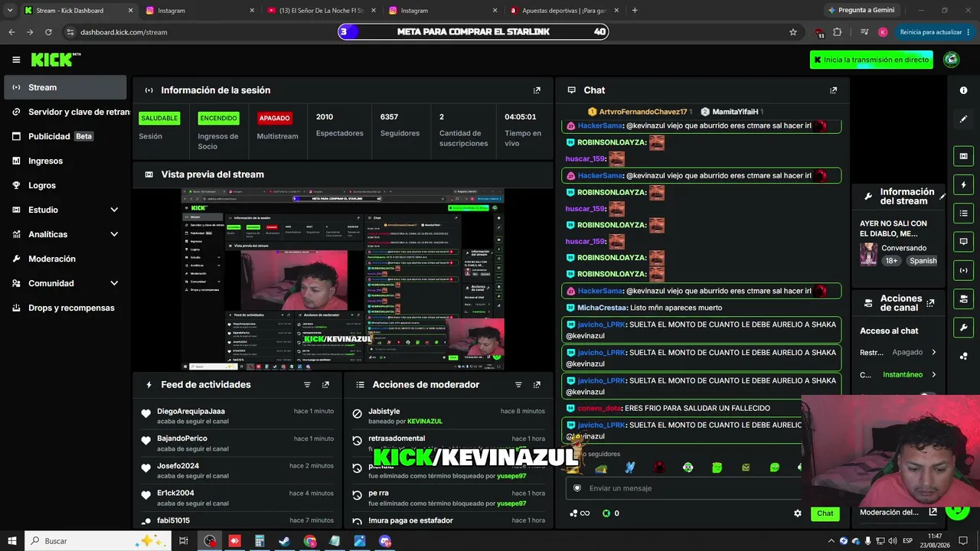Open Drops y recompensas in the sidebar
Screen dimensions: 980x551
(x=65, y=308)
